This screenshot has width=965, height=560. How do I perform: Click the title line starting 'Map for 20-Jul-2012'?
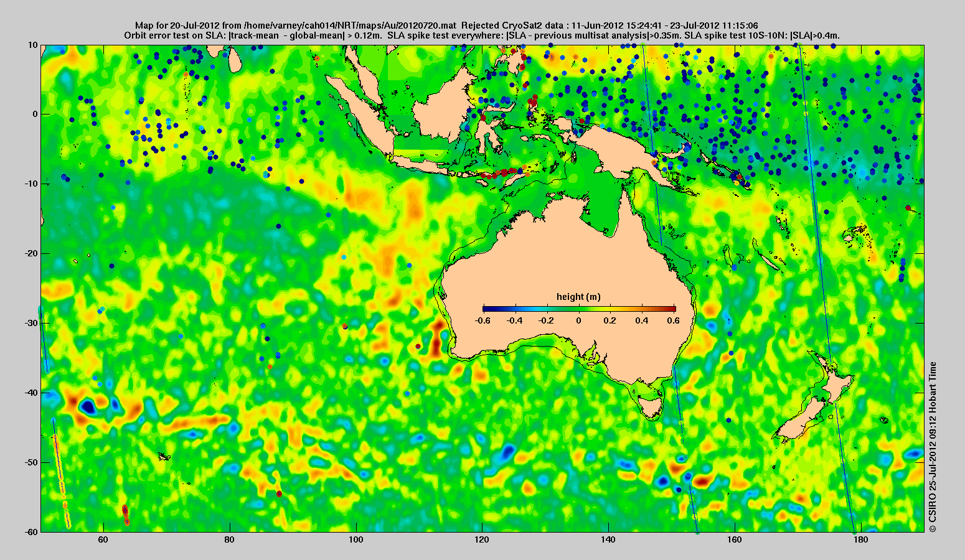[x=446, y=26]
